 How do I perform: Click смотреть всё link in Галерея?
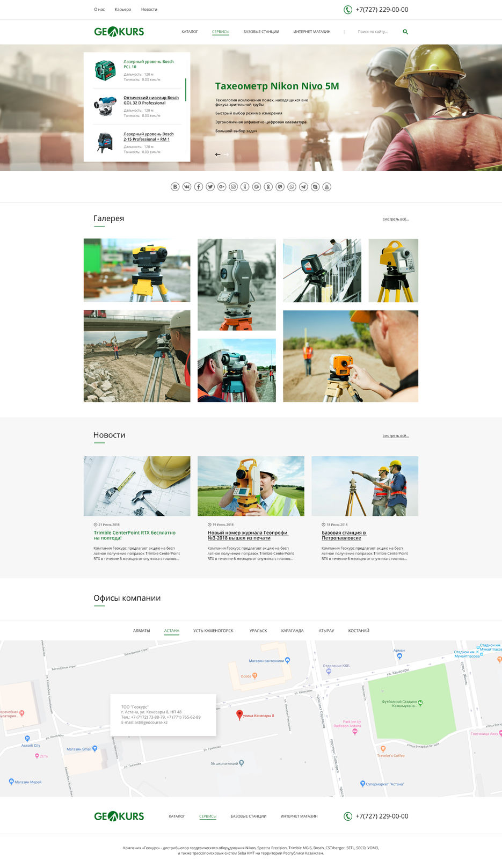(x=396, y=219)
